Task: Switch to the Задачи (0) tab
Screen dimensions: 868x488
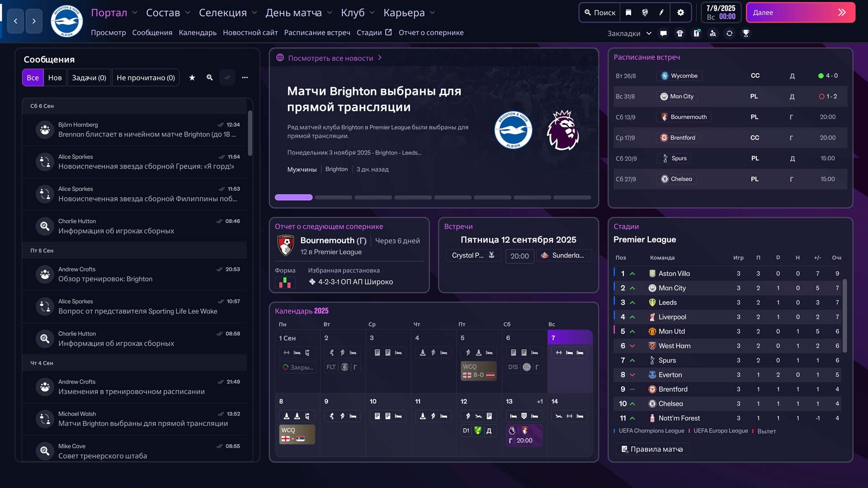Action: pyautogui.click(x=89, y=77)
